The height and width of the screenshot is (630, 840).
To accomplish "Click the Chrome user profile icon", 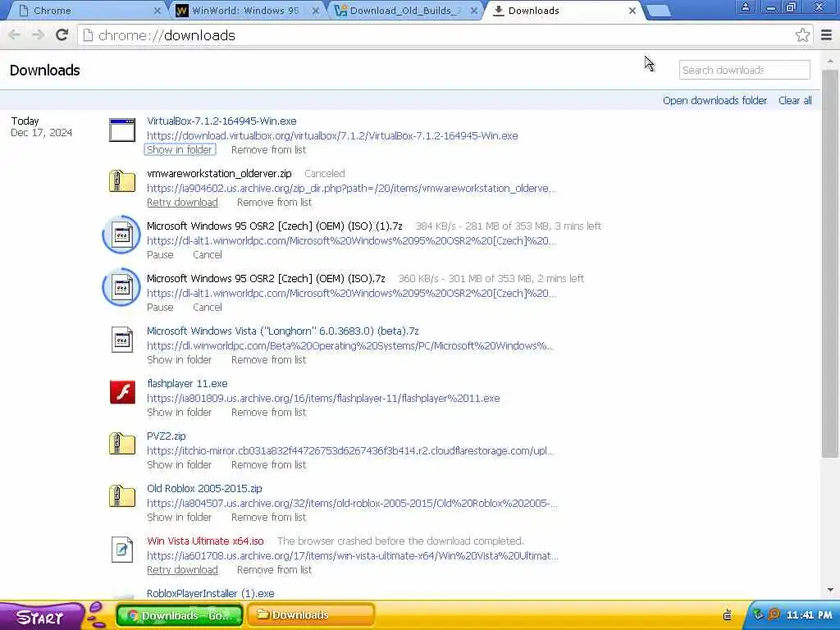I will coord(745,7).
